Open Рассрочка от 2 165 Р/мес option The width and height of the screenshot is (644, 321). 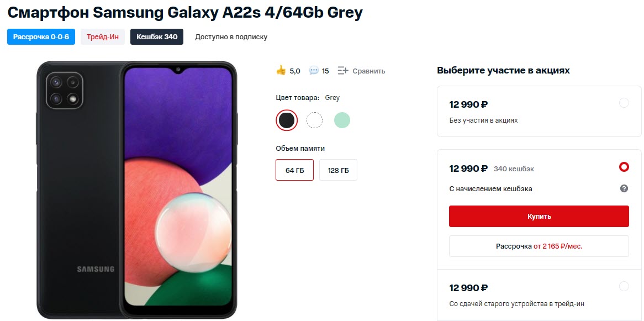(x=538, y=246)
